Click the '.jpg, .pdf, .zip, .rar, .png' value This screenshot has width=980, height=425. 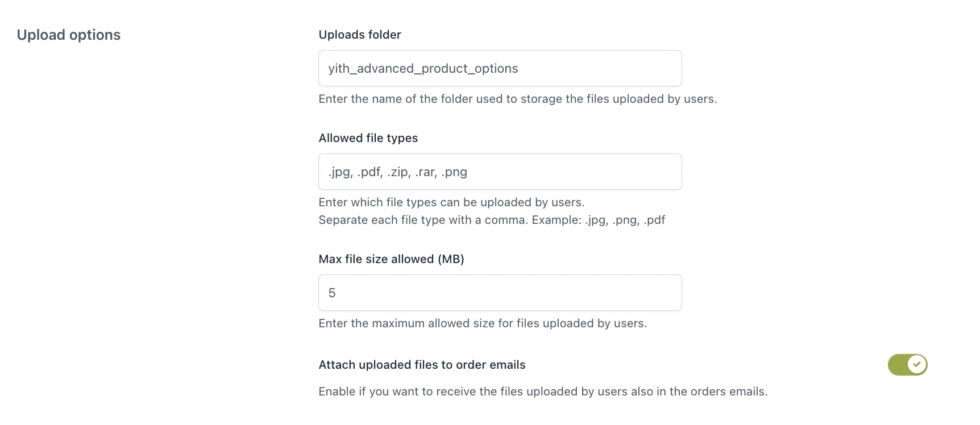(398, 172)
